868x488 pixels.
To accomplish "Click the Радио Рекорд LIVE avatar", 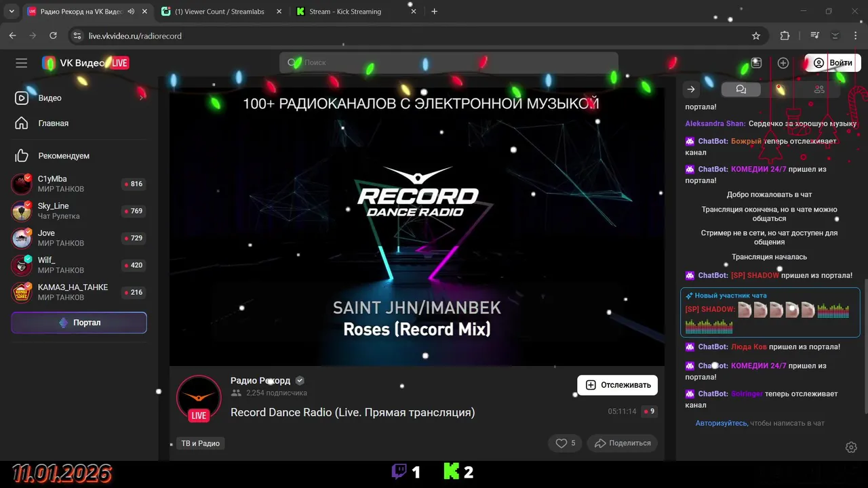I will (x=199, y=399).
